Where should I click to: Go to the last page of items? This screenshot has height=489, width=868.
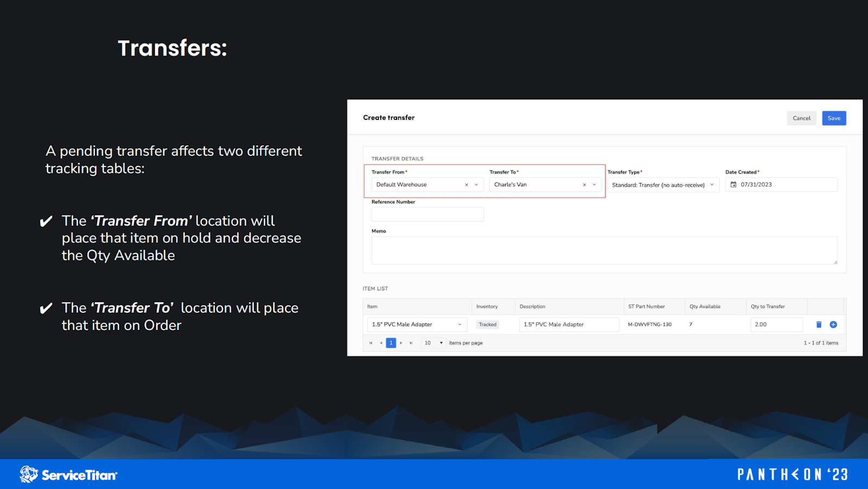coord(411,343)
